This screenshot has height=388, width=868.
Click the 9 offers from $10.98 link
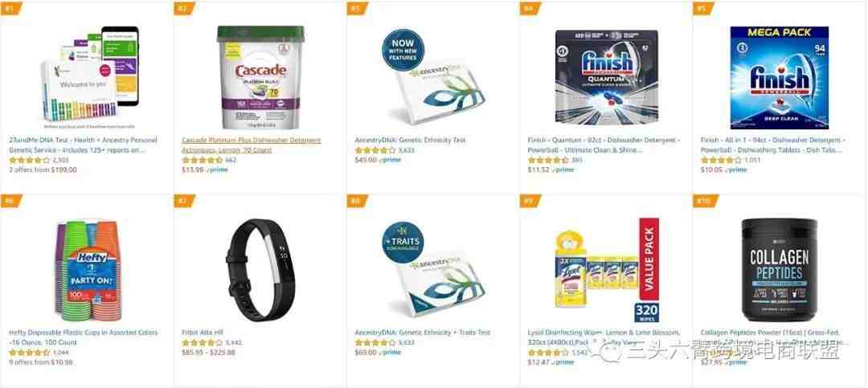[x=40, y=362]
